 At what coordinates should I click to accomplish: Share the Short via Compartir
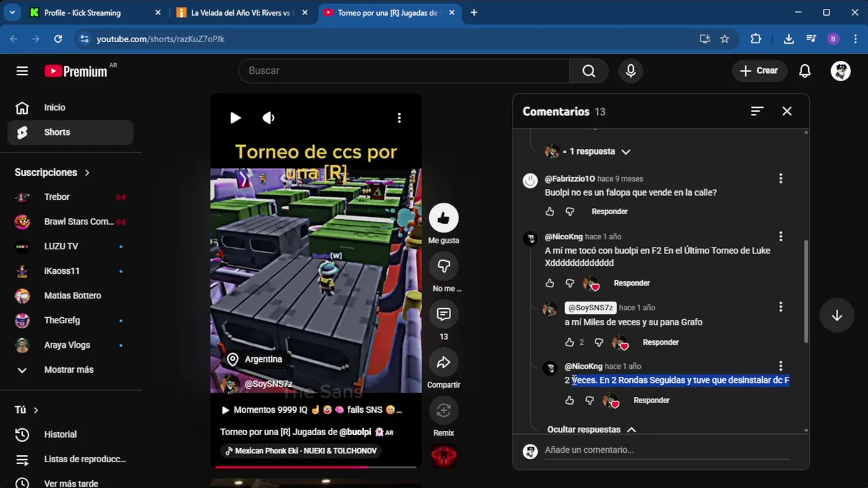point(443,363)
